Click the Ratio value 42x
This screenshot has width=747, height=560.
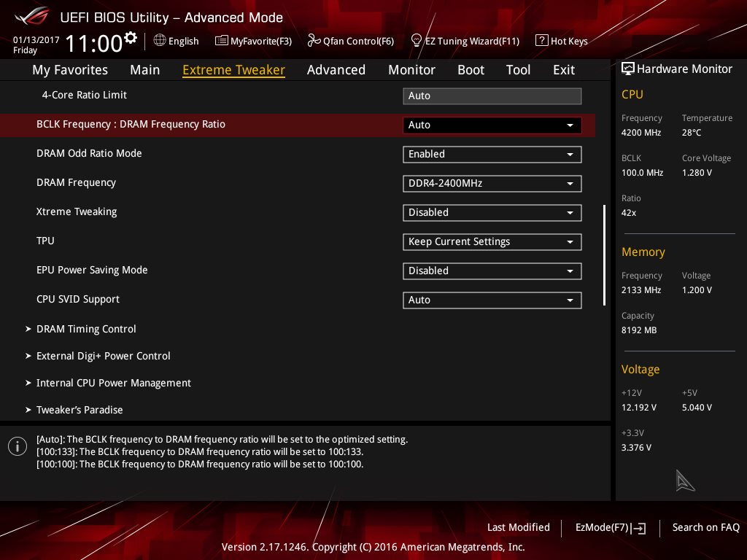pyautogui.click(x=629, y=213)
